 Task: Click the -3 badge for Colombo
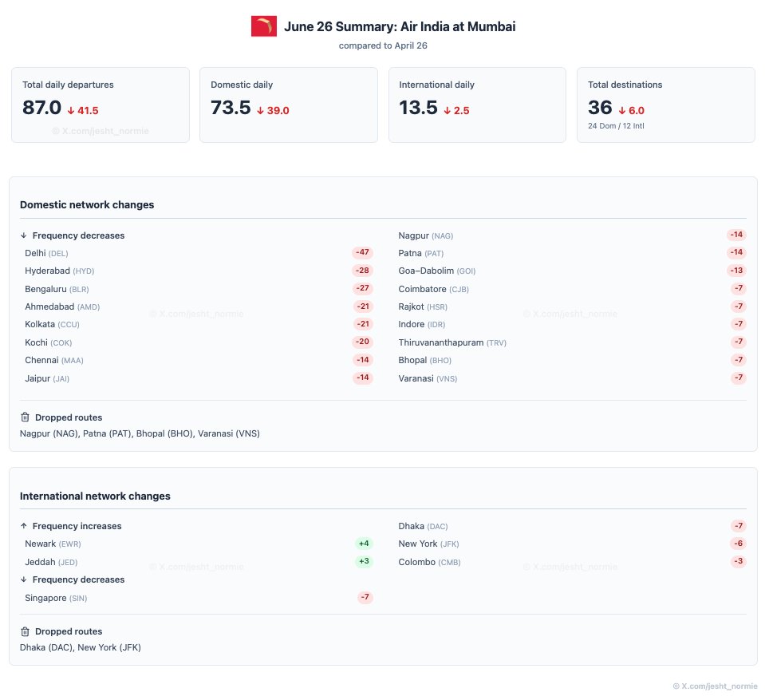click(x=739, y=561)
